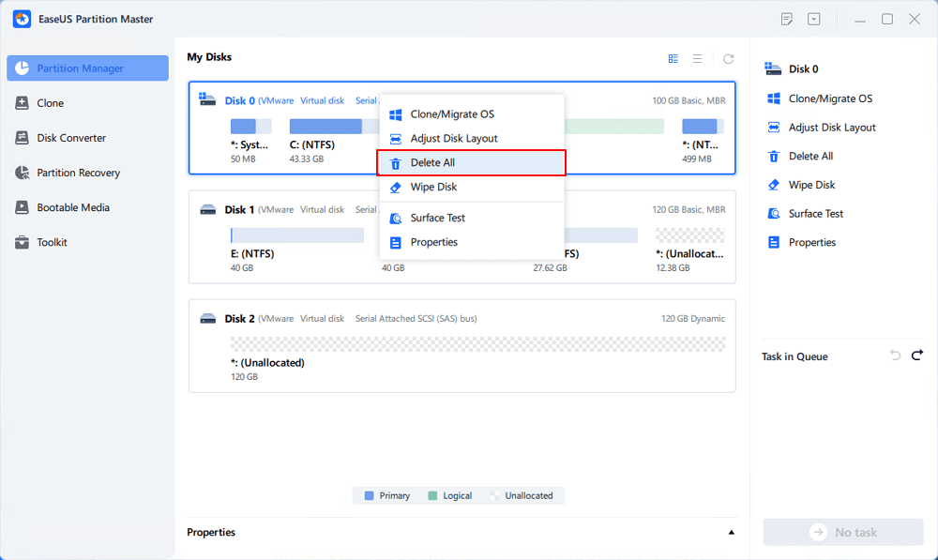This screenshot has height=560, width=938.
Task: Expand the Properties panel at bottom
Action: (x=731, y=532)
